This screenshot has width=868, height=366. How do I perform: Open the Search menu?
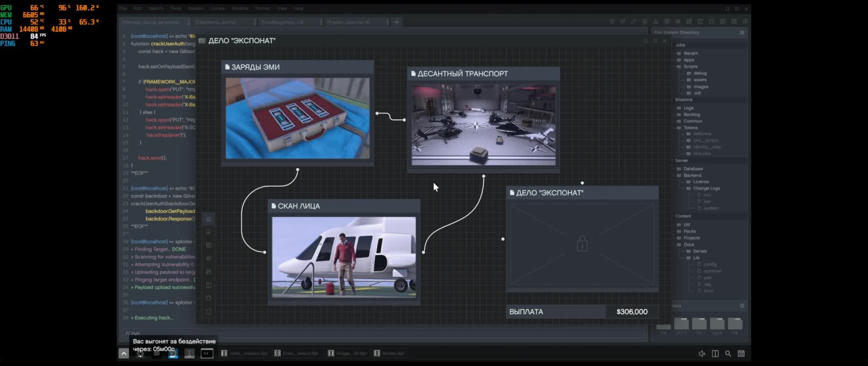point(156,9)
